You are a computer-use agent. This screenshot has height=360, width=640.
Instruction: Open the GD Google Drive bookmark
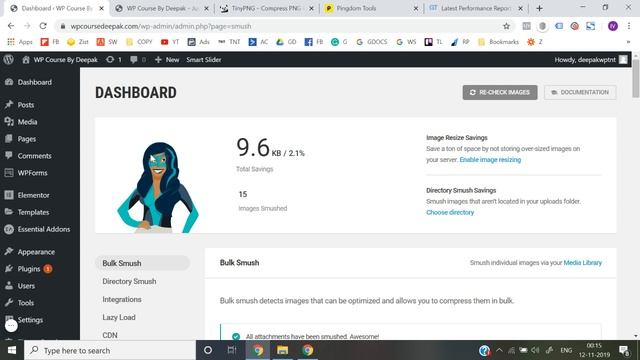click(286, 42)
